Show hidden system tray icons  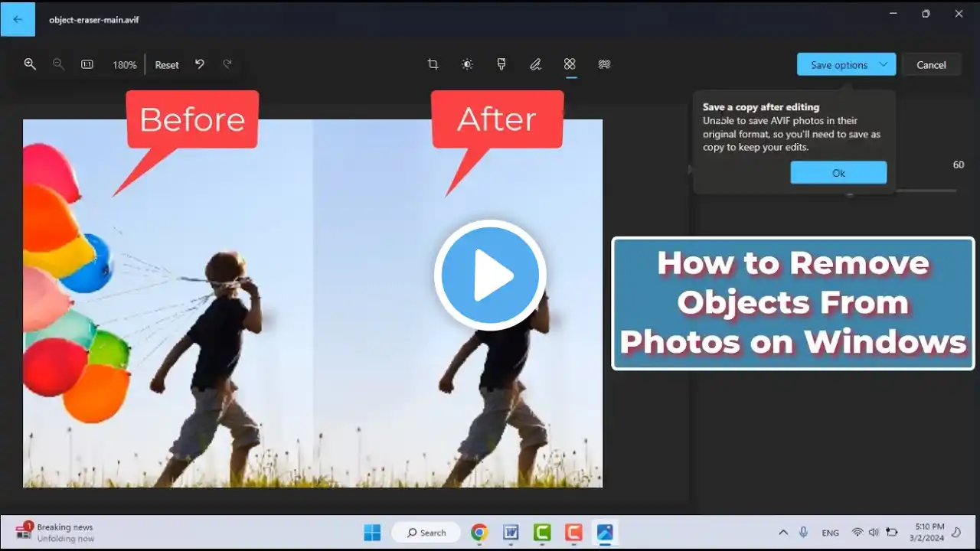coord(783,533)
